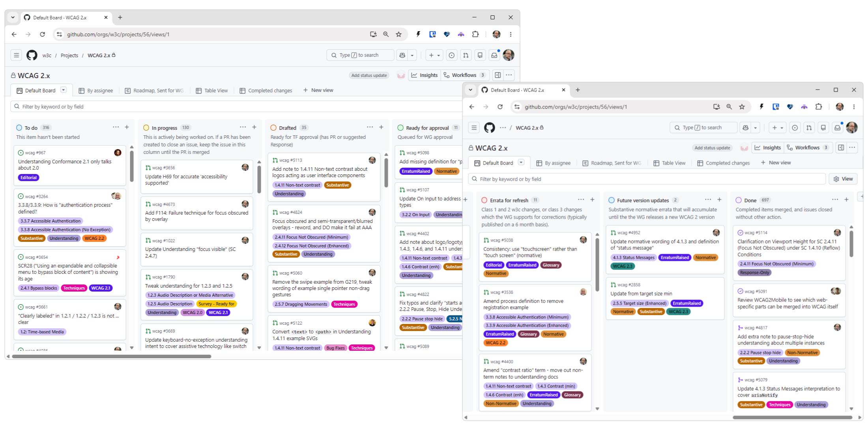Add an item to Future version updates column

tap(719, 200)
